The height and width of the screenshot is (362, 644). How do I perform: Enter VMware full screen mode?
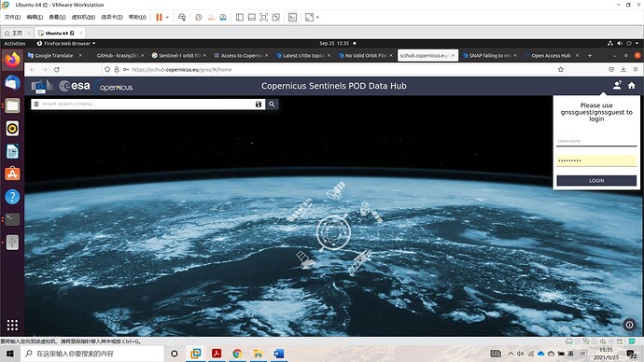tap(264, 17)
